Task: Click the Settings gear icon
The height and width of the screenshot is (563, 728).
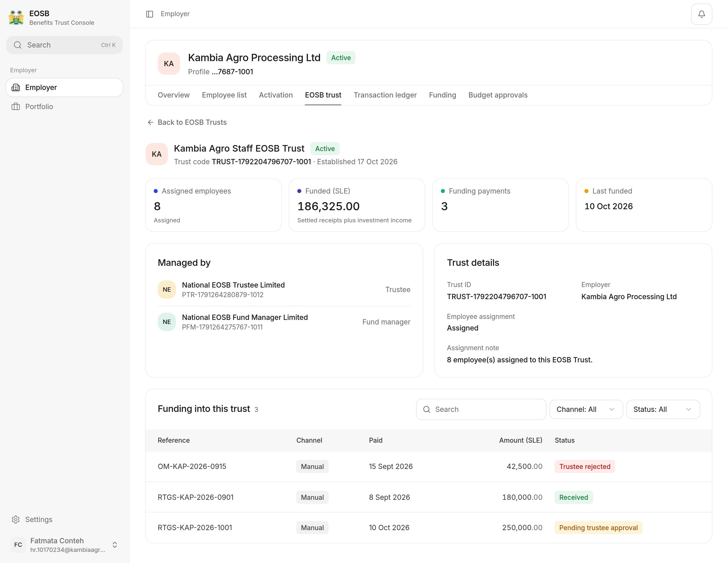Action: point(16,519)
